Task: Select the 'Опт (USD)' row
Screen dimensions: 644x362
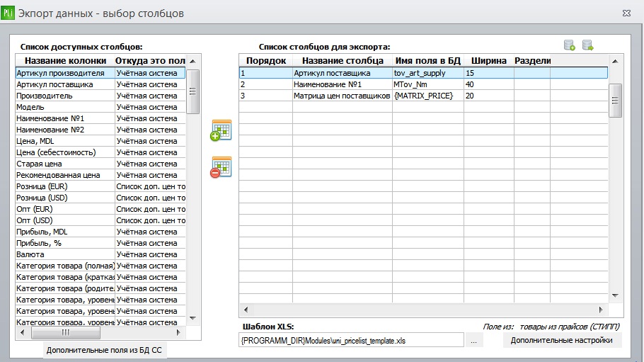Action: point(100,220)
